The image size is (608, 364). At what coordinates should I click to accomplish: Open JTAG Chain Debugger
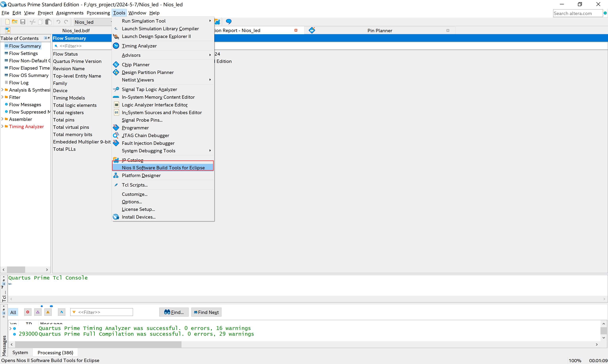point(163,135)
